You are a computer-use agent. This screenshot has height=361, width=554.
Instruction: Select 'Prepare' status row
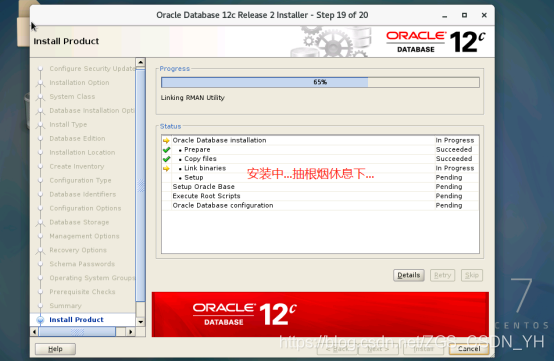[320, 149]
